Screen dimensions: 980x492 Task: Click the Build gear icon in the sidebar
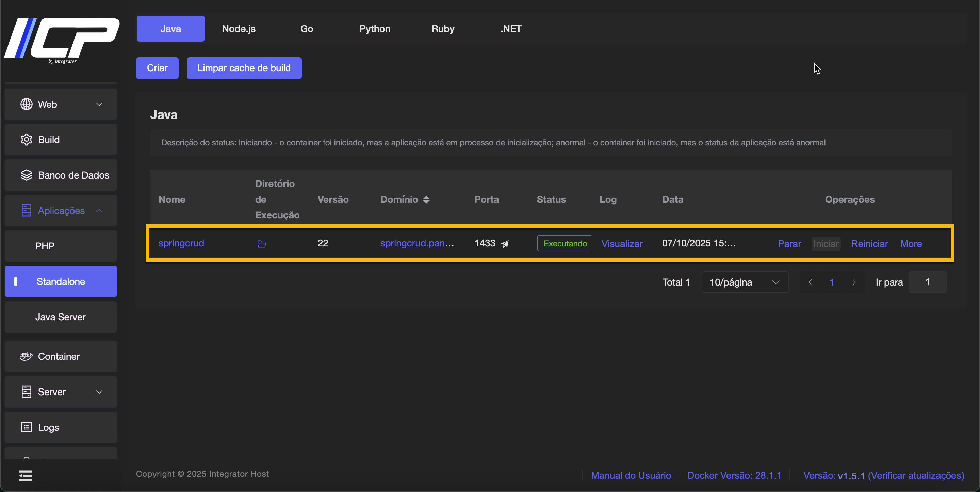26,140
